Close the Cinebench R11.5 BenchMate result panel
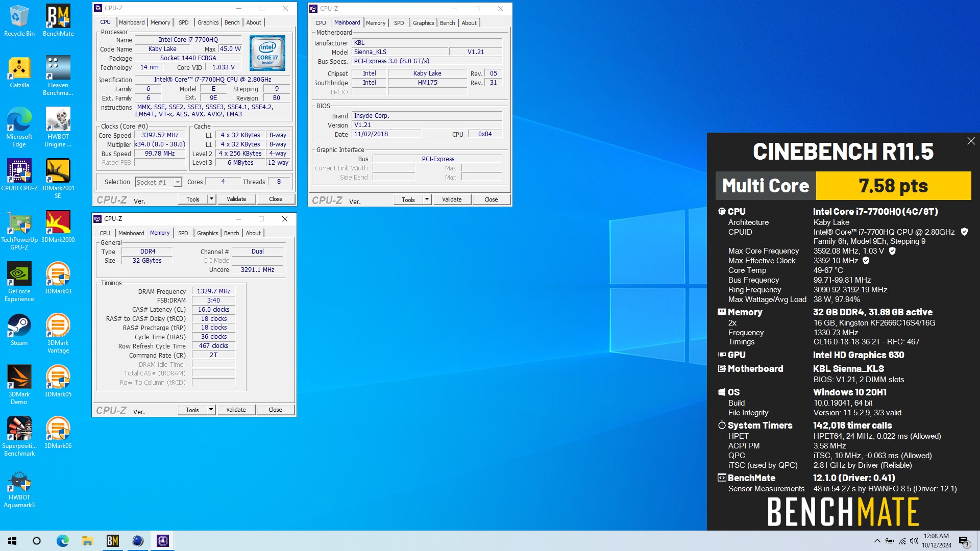 pyautogui.click(x=971, y=141)
